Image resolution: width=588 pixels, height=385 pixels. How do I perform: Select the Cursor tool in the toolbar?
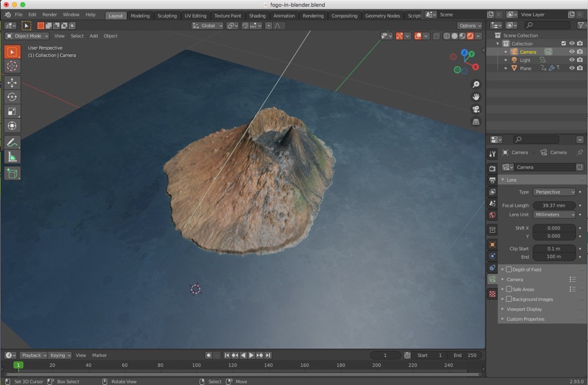pos(12,67)
